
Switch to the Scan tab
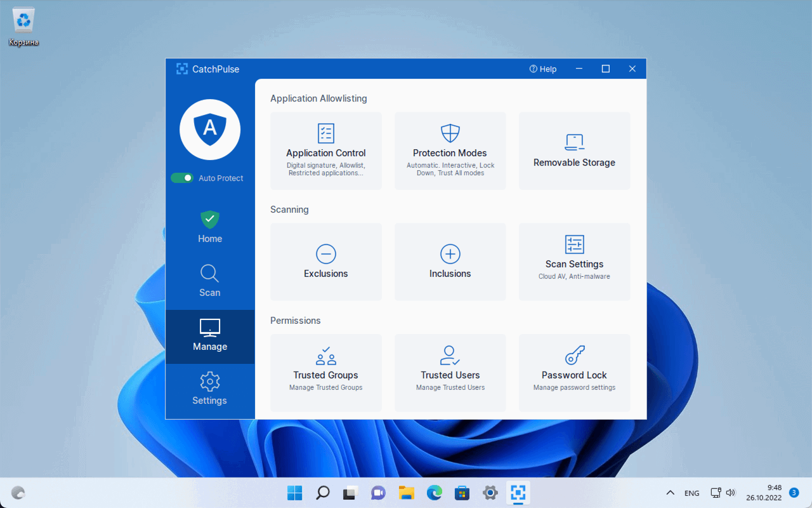(210, 281)
